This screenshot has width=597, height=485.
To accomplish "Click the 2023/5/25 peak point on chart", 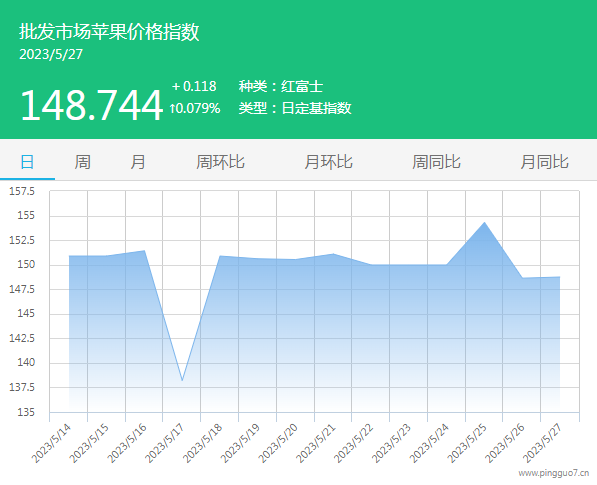I will point(484,222).
